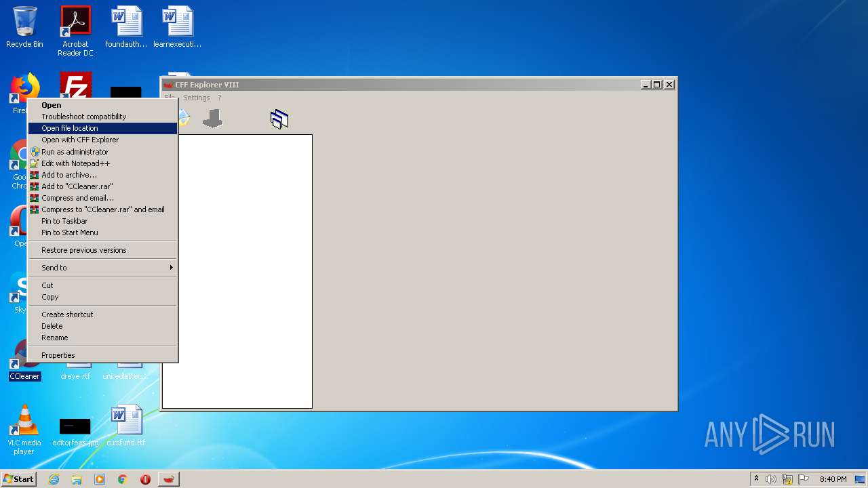
Task: Select the Recycle Bin desktop icon
Action: tap(24, 27)
